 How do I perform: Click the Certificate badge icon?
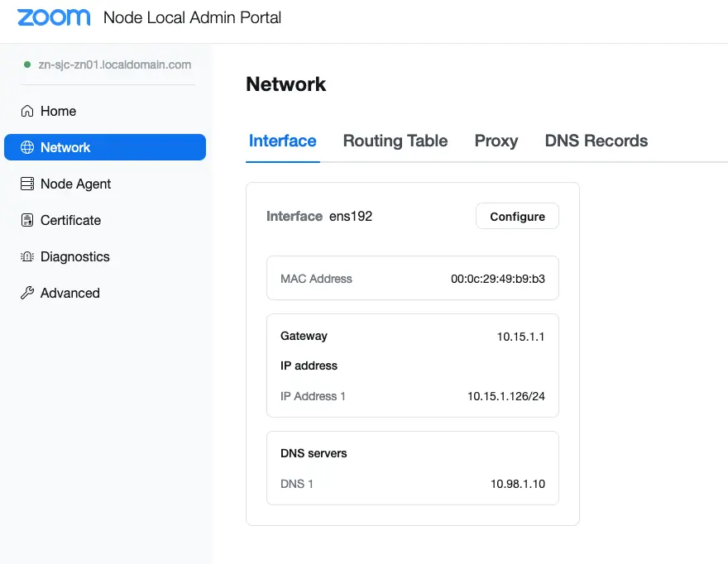tap(27, 220)
